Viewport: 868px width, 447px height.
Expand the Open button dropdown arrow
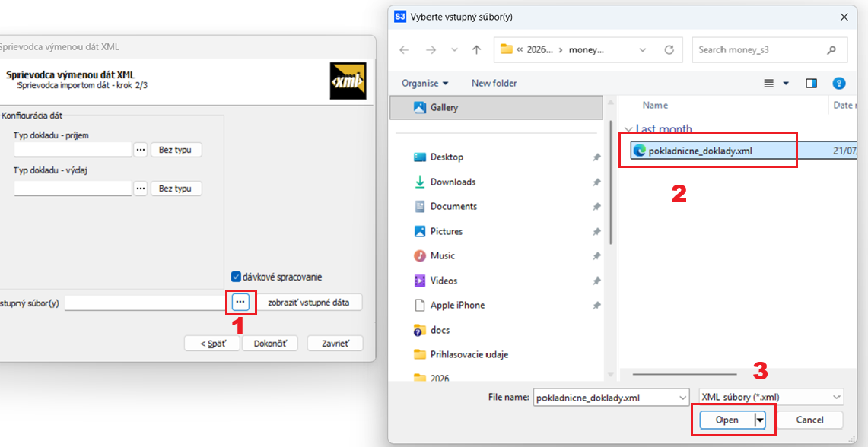[x=760, y=420]
